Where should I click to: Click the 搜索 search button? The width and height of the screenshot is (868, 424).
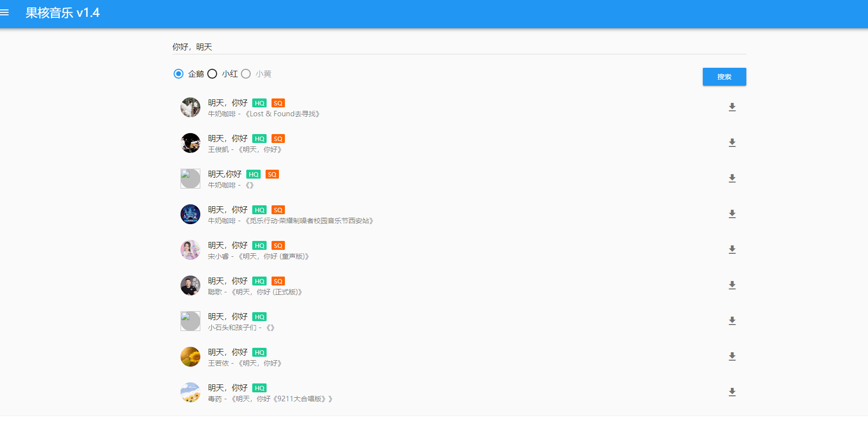tap(724, 77)
